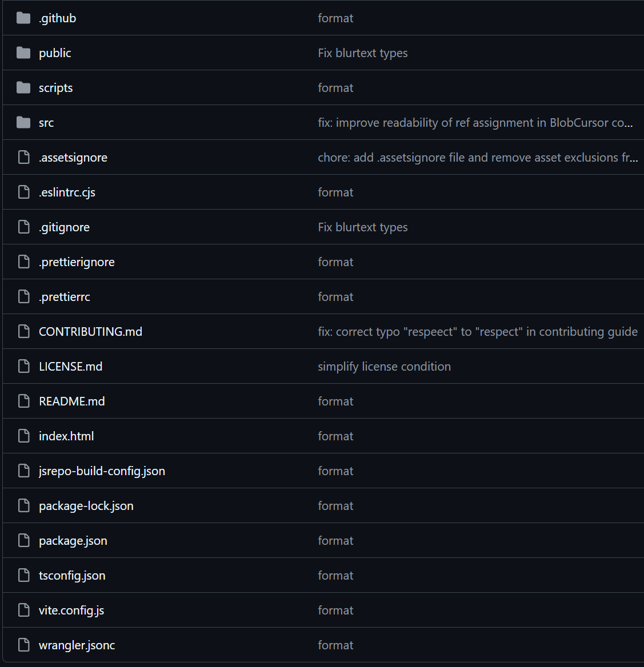Open tsconfig.json file
Screen dimensions: 644x667
coord(72,576)
